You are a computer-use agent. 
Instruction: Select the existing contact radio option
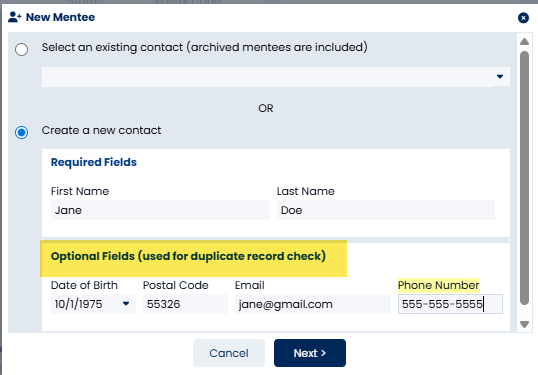click(21, 49)
